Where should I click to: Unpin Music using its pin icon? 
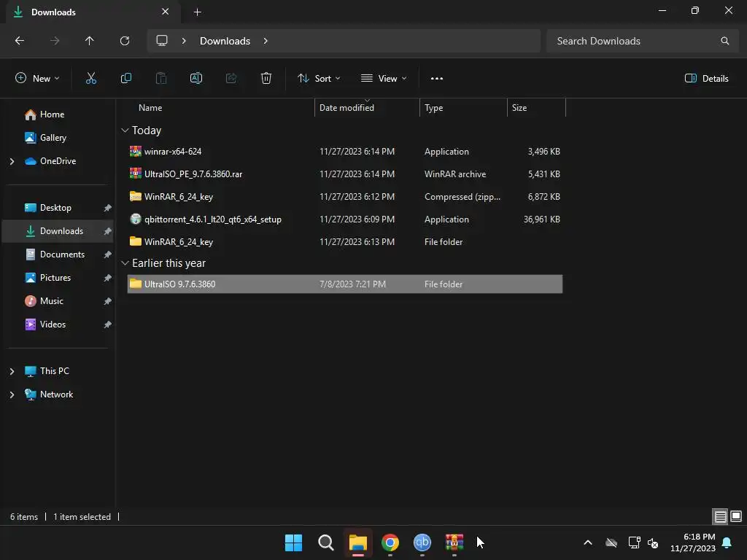108,301
